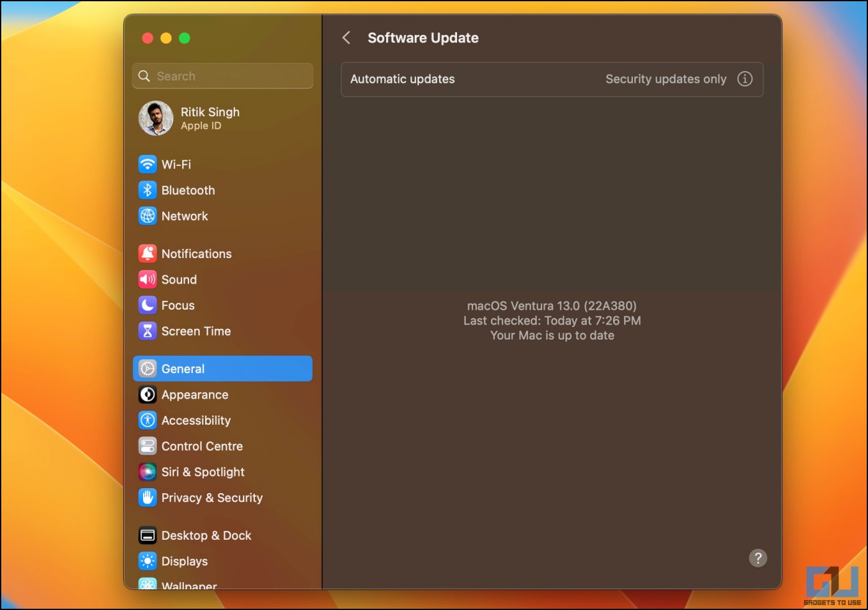
Task: Focus the Search field
Action: 223,76
